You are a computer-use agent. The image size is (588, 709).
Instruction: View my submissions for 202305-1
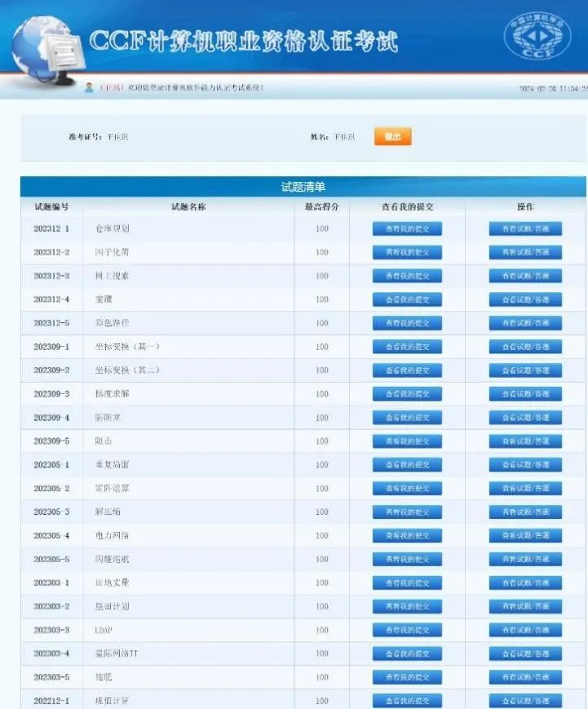[407, 465]
